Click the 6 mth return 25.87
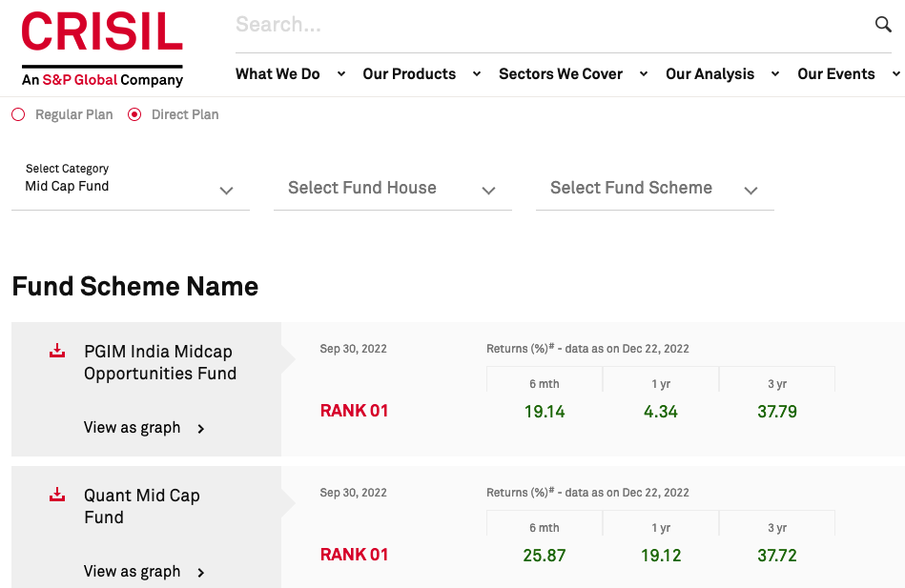This screenshot has height=588, width=905. click(545, 555)
